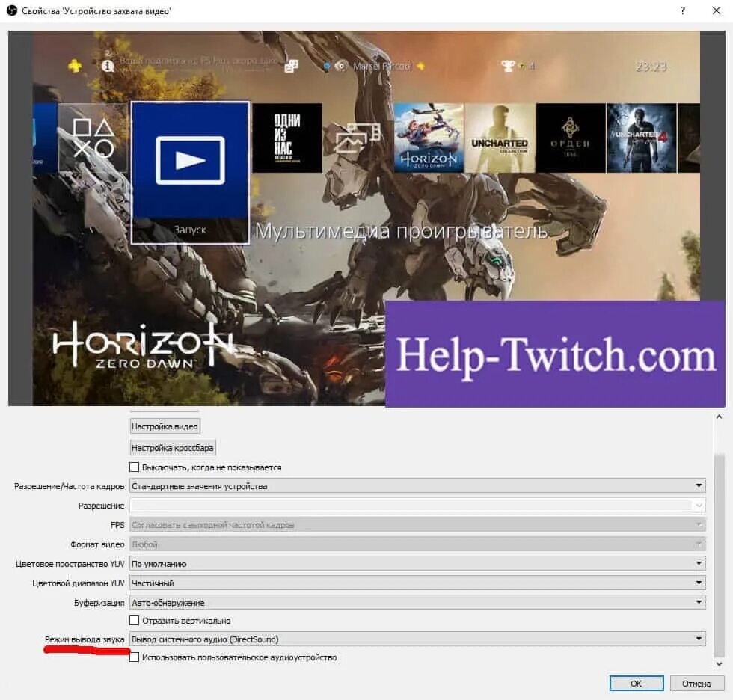The height and width of the screenshot is (700, 733).
Task: Confirm with the OK button
Action: point(637,684)
